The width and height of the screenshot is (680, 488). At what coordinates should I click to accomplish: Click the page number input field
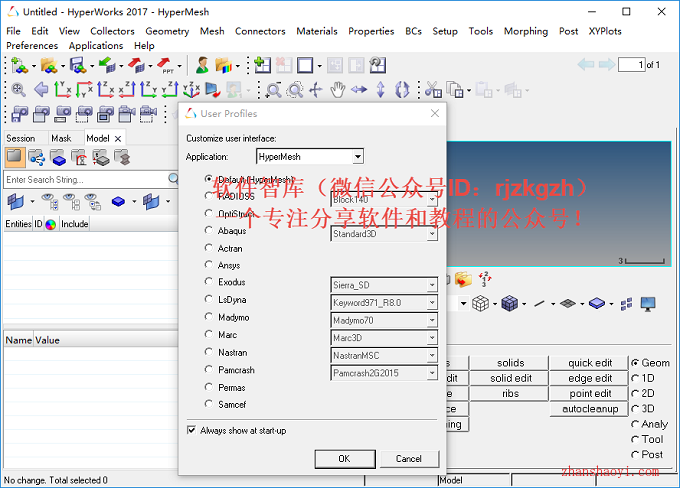point(631,65)
